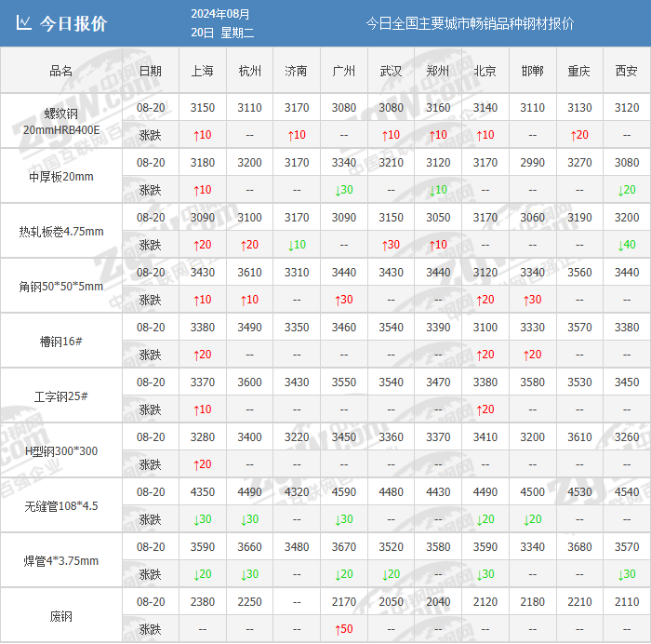Screen dimensions: 651x644
Task: Click 中厚板 Xi'an drop ↓20
Action: click(627, 190)
